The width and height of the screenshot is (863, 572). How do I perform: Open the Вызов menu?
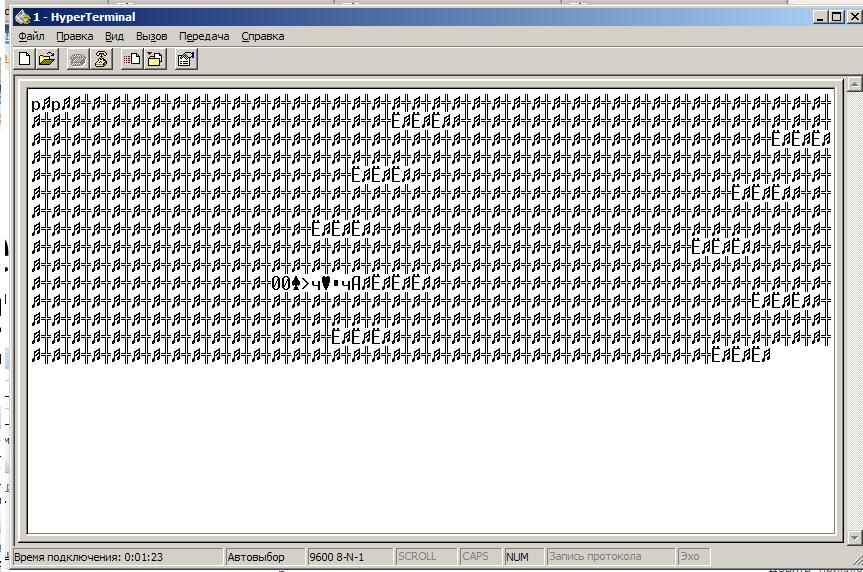(151, 36)
